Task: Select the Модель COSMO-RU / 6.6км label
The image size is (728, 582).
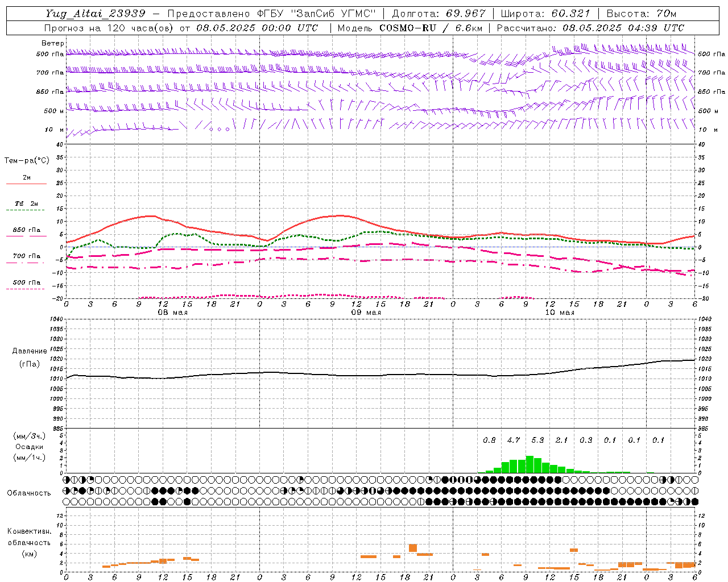Action: (x=410, y=28)
